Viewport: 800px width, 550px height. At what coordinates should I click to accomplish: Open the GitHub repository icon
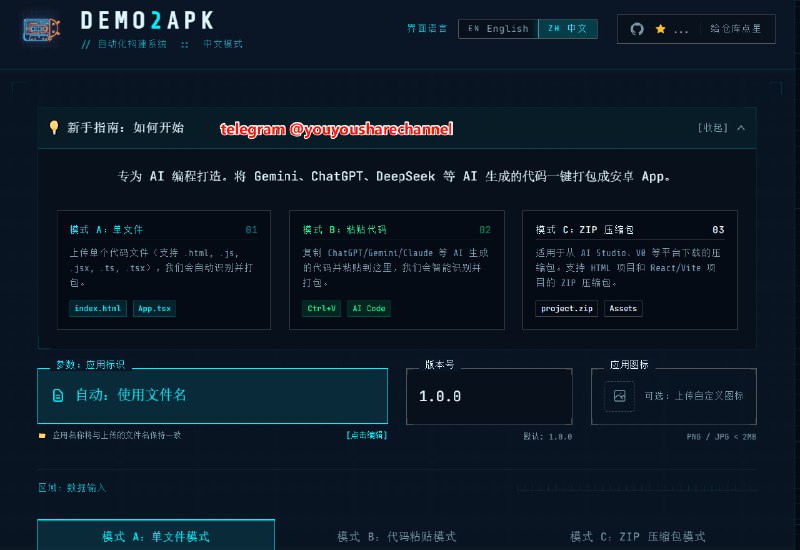pos(637,29)
